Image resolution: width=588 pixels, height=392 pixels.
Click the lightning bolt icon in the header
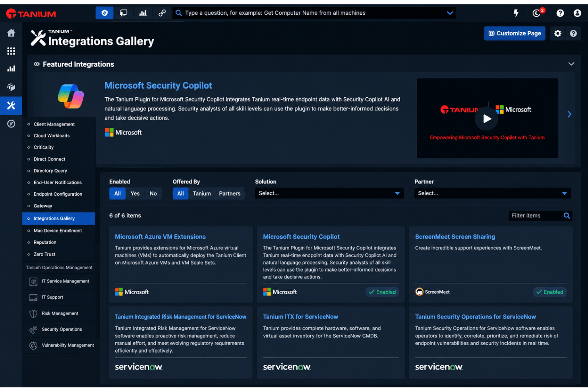point(516,13)
